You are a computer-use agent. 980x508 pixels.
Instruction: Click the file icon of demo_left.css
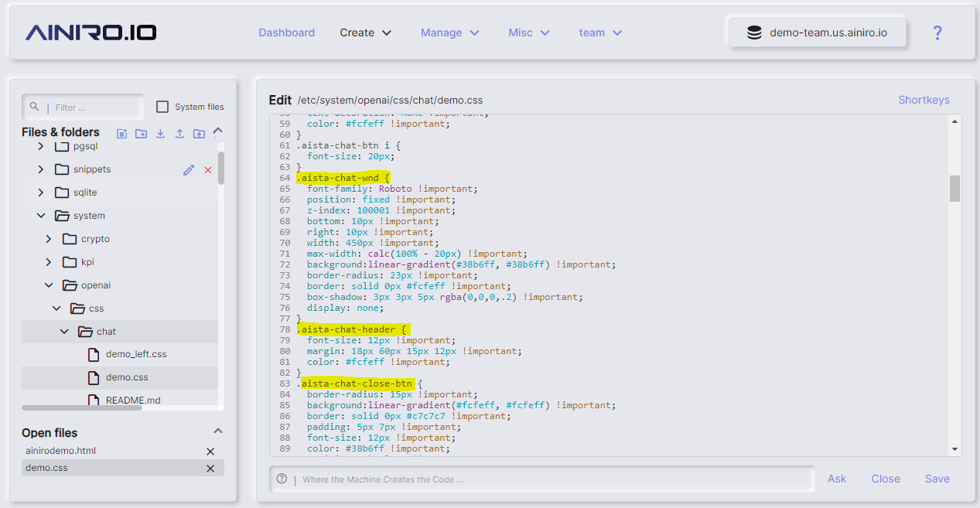93,354
